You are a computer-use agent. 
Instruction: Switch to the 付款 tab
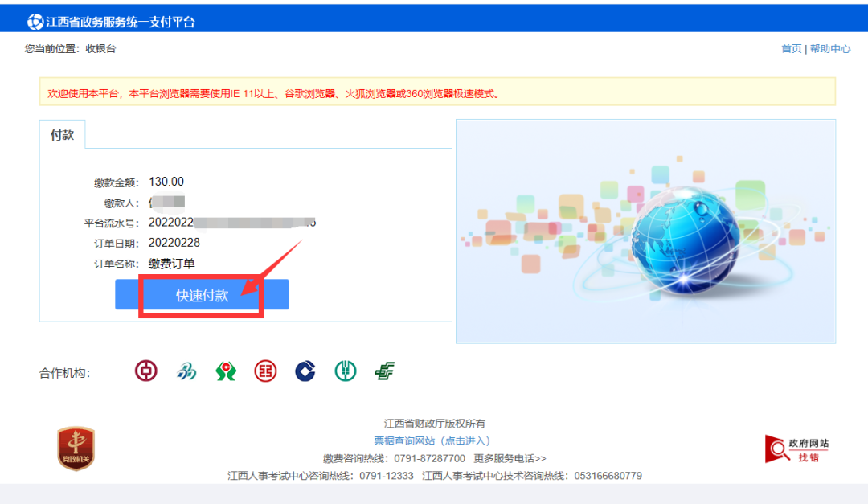[63, 134]
